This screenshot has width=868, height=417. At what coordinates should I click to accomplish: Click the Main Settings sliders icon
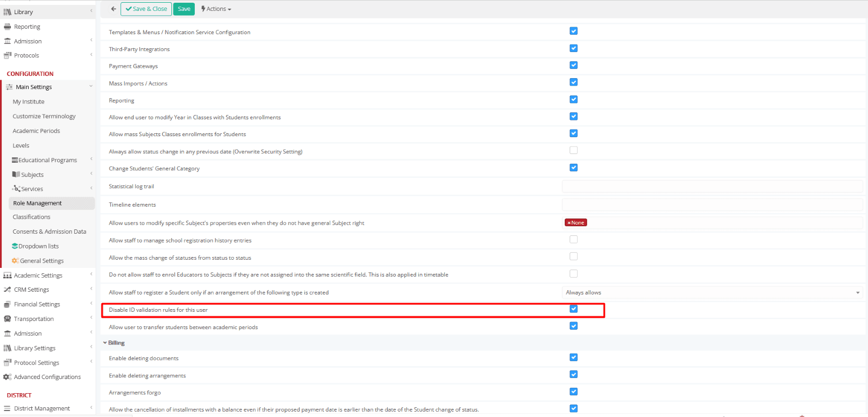coord(9,87)
